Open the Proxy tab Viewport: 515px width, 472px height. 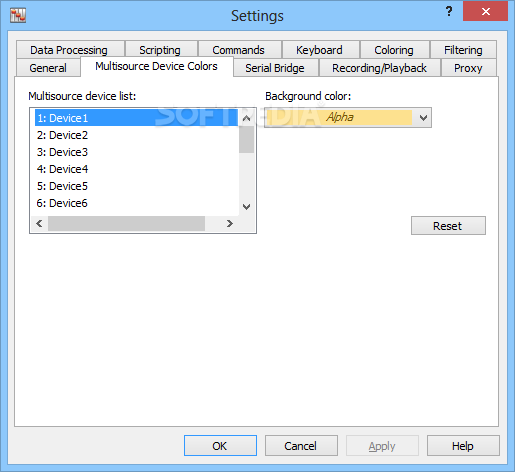point(469,68)
